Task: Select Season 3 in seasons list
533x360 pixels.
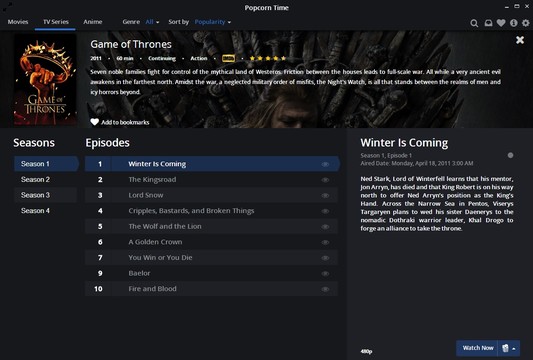Action: tap(46, 195)
